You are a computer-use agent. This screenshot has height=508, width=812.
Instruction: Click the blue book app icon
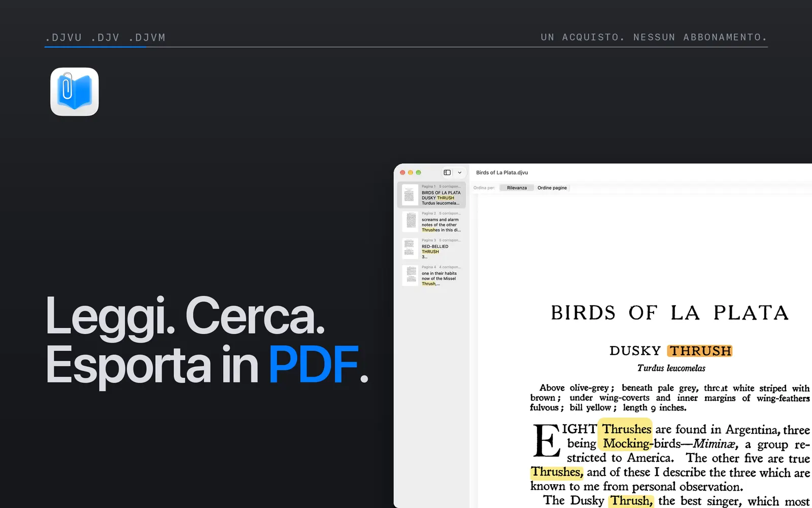click(75, 92)
